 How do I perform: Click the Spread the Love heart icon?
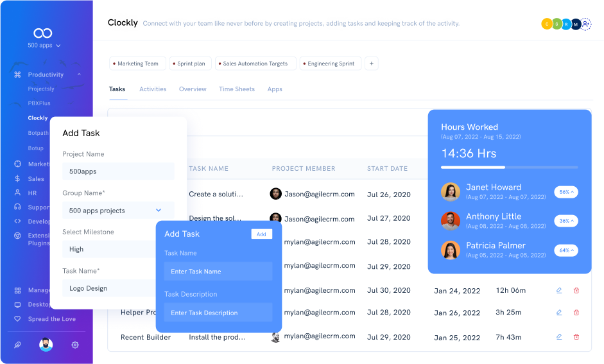(17, 319)
